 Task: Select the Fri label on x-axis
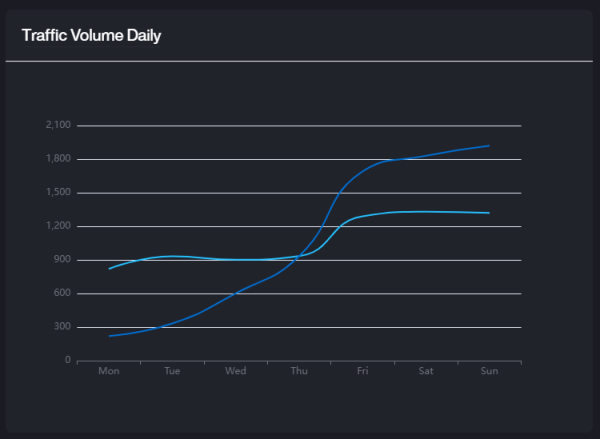click(x=362, y=371)
